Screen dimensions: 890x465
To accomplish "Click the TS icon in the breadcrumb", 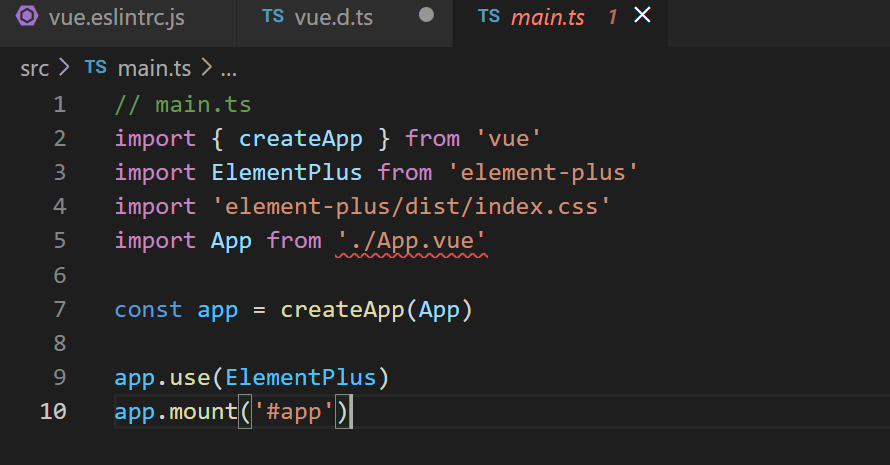I will [95, 68].
